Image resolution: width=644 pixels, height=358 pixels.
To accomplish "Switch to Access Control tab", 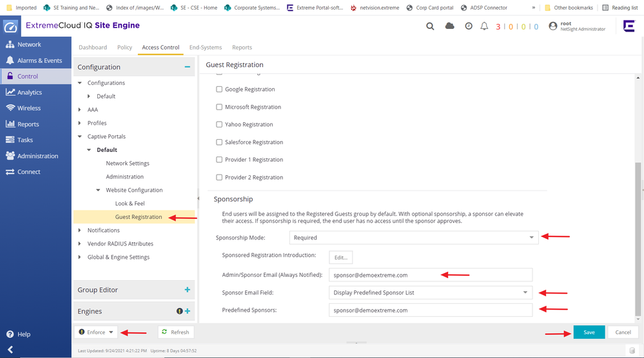I will [161, 47].
